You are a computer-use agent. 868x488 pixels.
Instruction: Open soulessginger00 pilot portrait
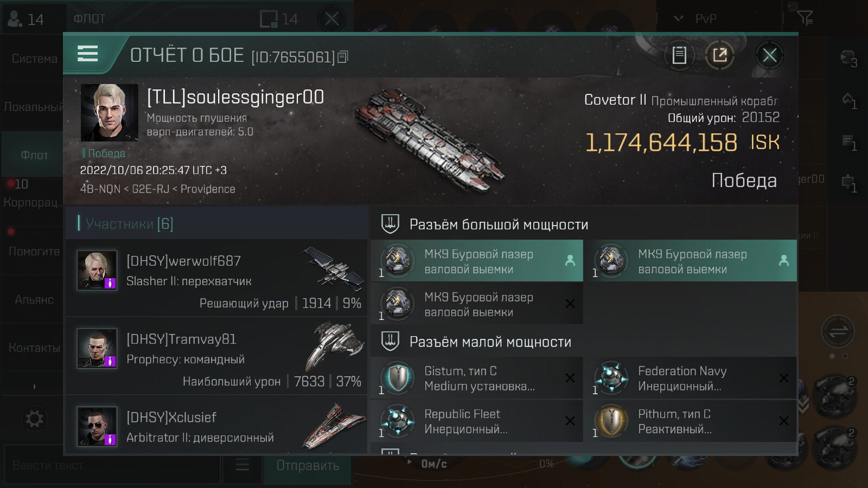[x=110, y=113]
